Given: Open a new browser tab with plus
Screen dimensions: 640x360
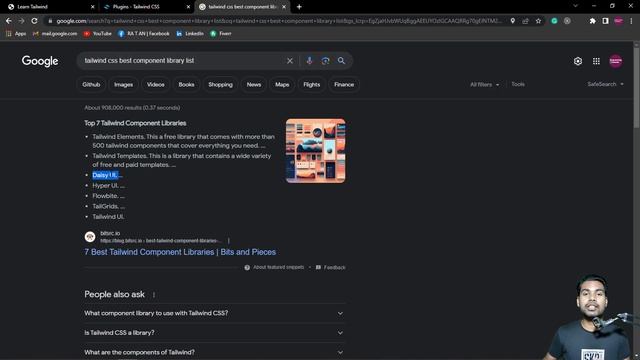Looking at the screenshot, I should tap(299, 7).
